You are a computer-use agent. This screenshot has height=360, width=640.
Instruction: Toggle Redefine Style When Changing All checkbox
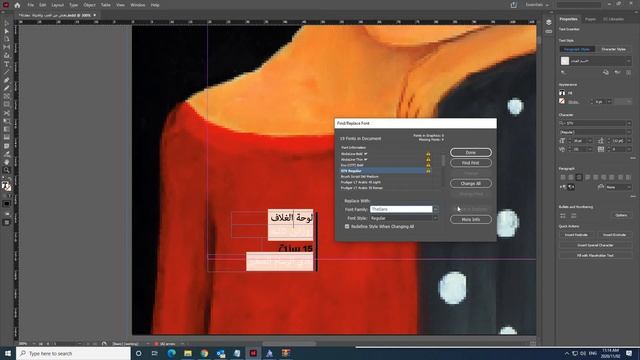(x=347, y=227)
